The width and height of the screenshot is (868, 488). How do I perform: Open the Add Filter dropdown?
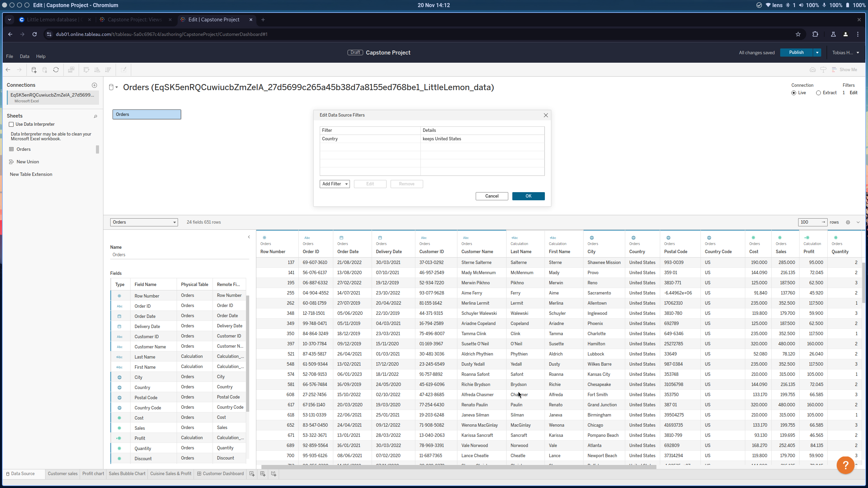coord(335,184)
